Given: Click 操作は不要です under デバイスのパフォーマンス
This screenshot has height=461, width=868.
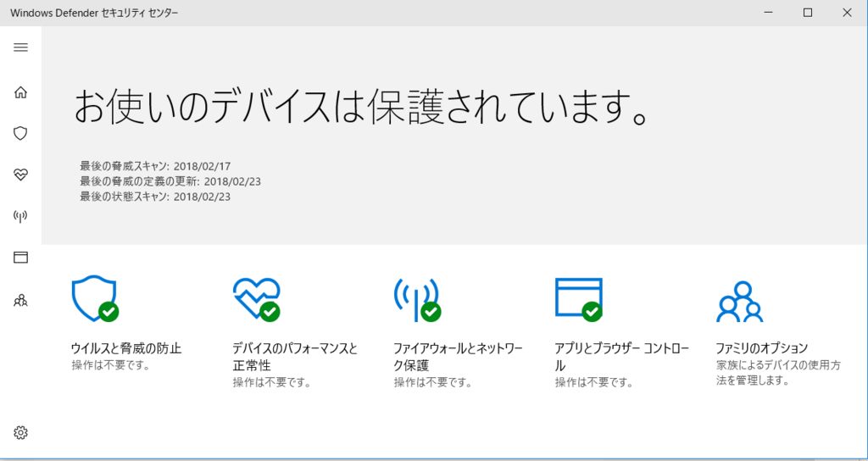Looking at the screenshot, I should [272, 382].
